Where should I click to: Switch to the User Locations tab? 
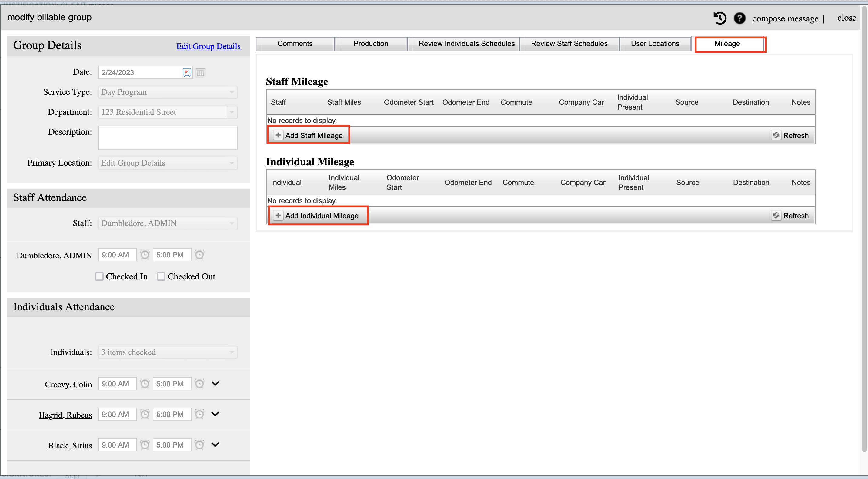click(x=655, y=44)
